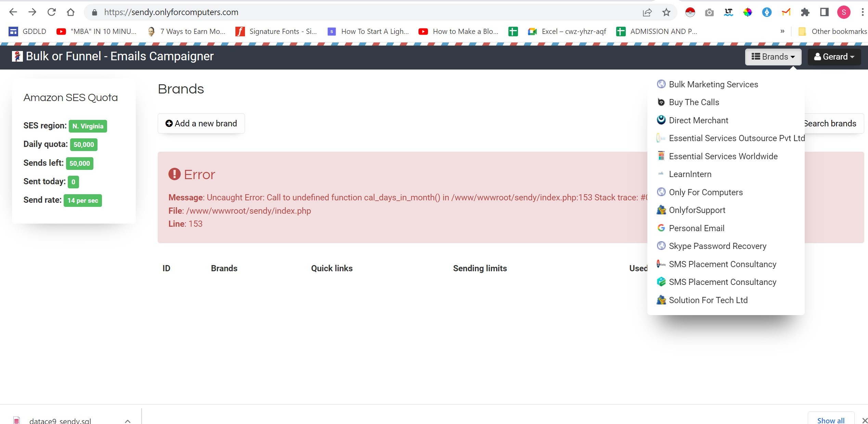Open the Gerard account dropdown

pyautogui.click(x=834, y=57)
